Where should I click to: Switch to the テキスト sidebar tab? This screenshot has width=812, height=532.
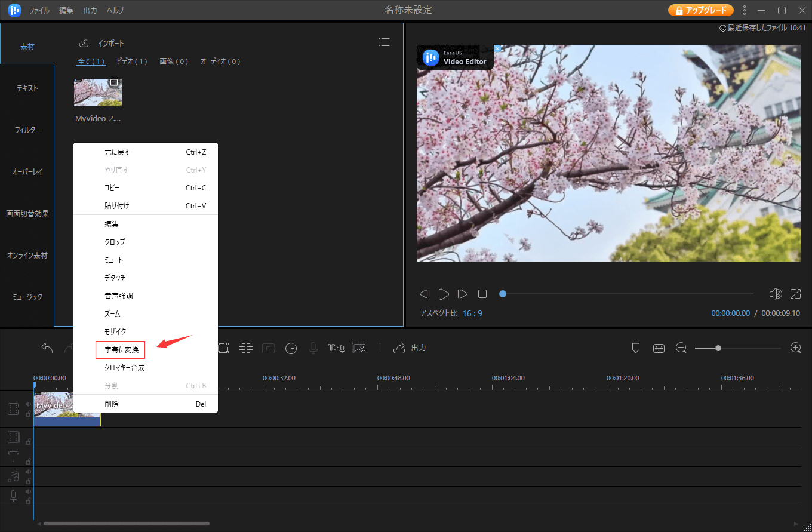27,88
